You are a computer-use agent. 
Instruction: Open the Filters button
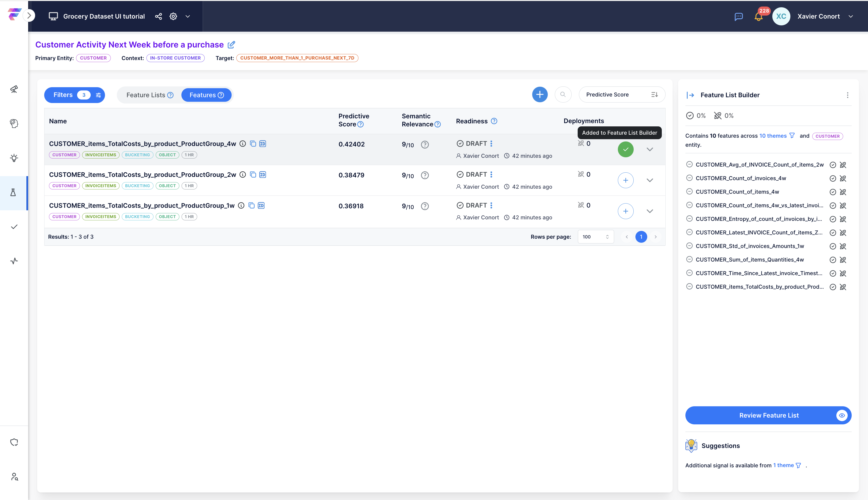(x=75, y=95)
